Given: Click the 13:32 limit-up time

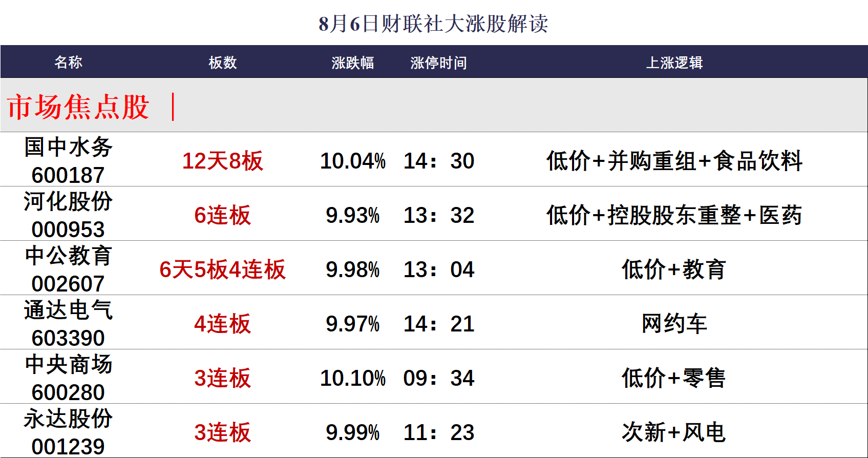Looking at the screenshot, I should click(x=439, y=215).
